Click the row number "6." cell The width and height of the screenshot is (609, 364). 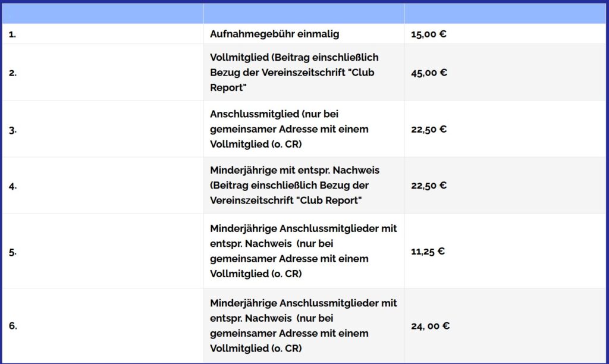(12, 326)
